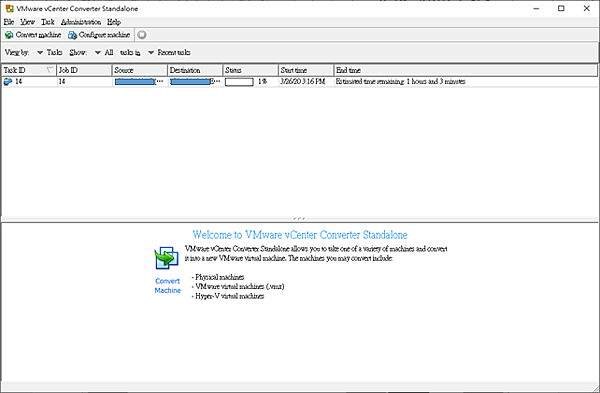The width and height of the screenshot is (600, 393).
Task: Click the VMware Converter title bar icon
Action: click(x=10, y=8)
